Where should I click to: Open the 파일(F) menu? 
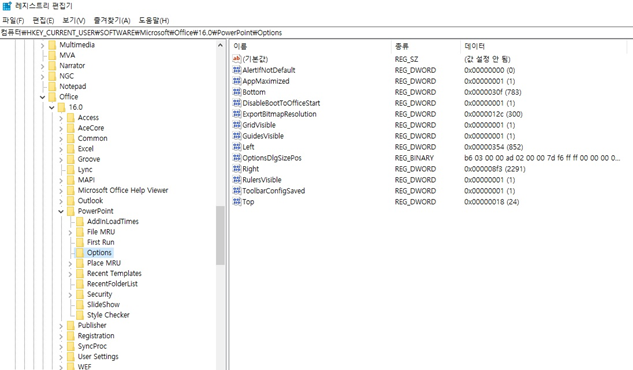pos(13,21)
